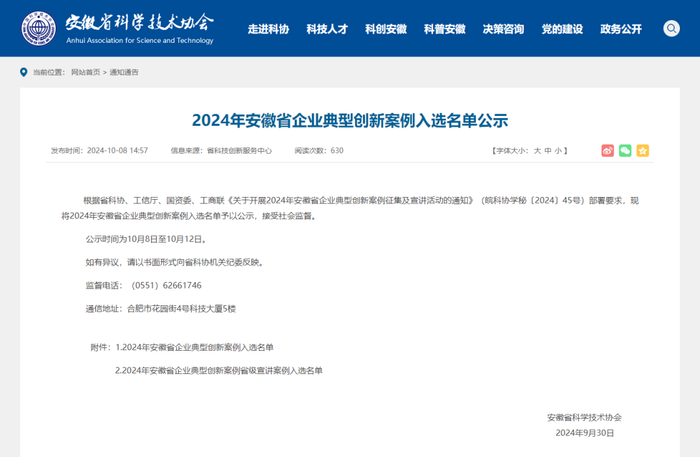Click the publish time 2024-10-08 14:57

(x=117, y=151)
